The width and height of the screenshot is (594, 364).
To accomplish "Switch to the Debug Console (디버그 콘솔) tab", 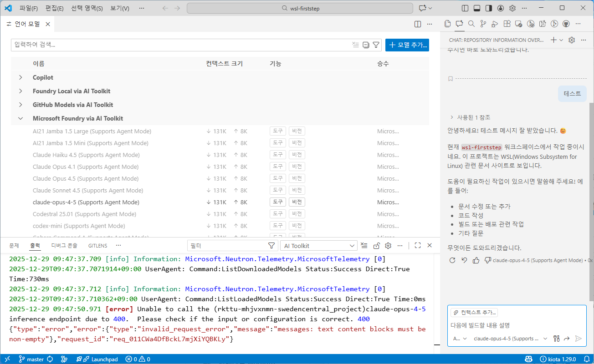I will pyautogui.click(x=64, y=246).
